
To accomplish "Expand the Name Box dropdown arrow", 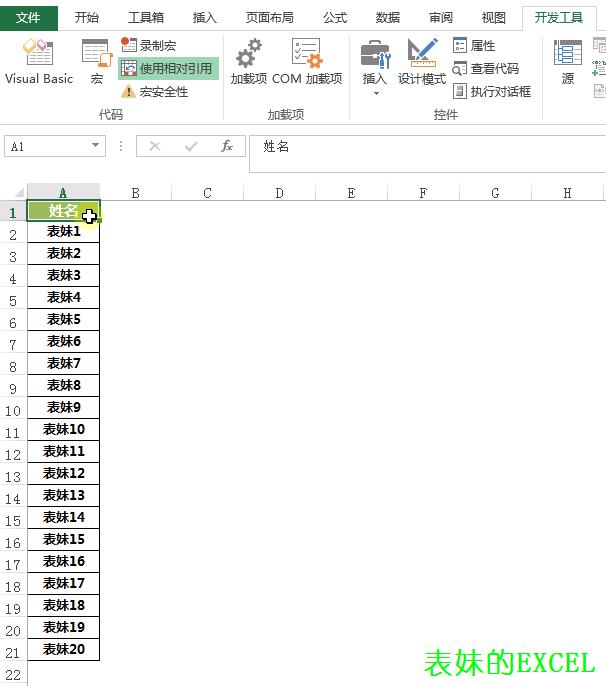I will tap(95, 146).
